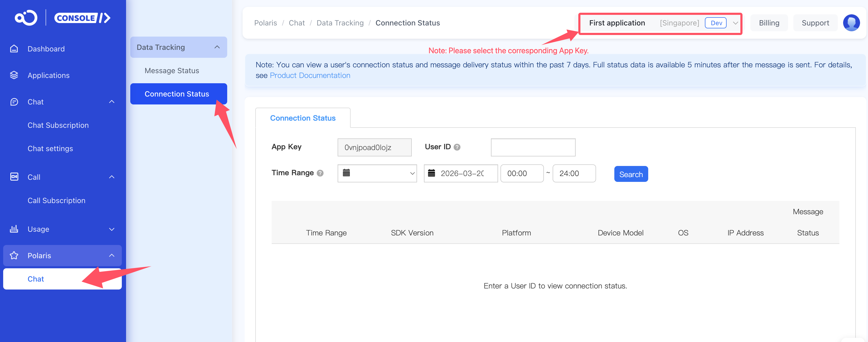
Task: Click the Polaris star icon
Action: 14,256
